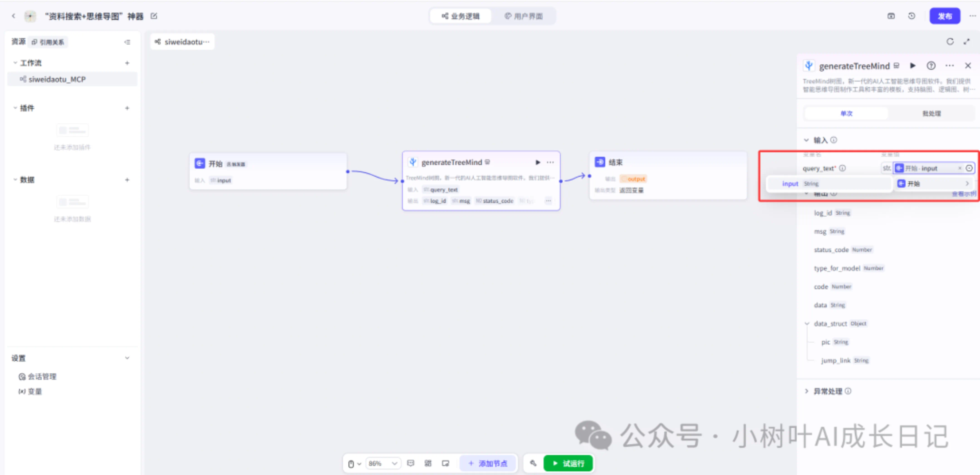Select the 单次 tab
980x475 pixels.
tap(846, 113)
